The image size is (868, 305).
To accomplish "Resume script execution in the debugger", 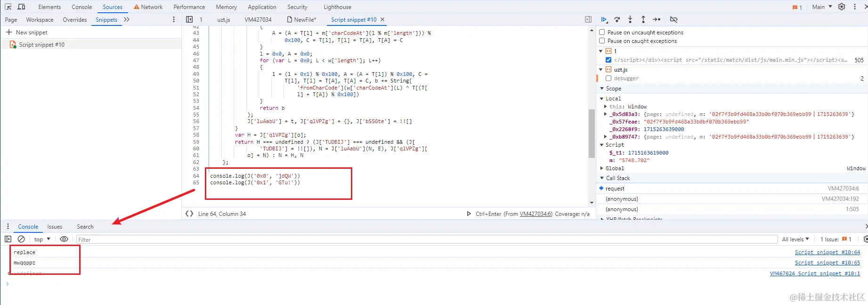I will pyautogui.click(x=604, y=19).
